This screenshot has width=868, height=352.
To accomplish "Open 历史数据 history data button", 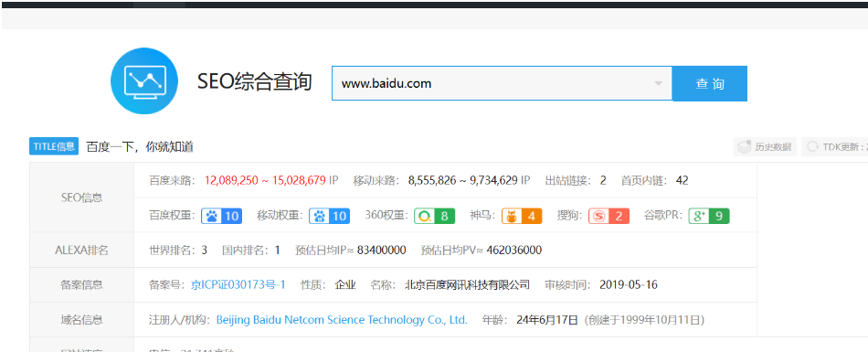I will coord(765,147).
